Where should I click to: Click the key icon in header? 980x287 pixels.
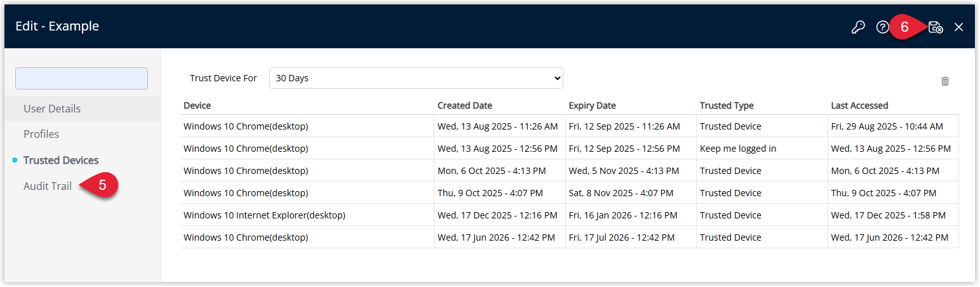(x=858, y=27)
